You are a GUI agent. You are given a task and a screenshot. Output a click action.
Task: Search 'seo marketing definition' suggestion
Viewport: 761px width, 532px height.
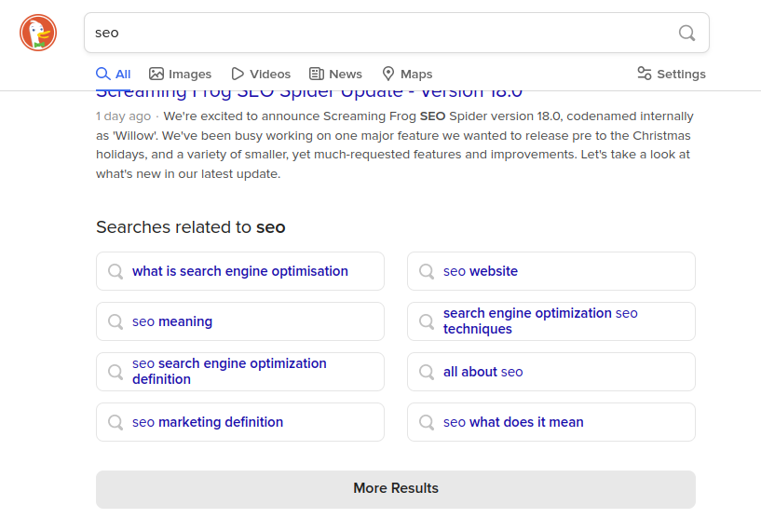click(240, 422)
